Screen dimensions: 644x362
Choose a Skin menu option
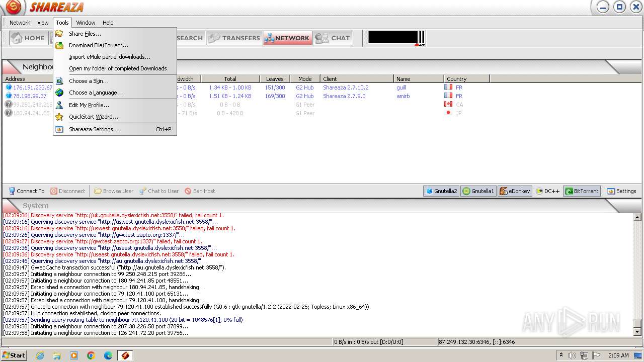115,81
